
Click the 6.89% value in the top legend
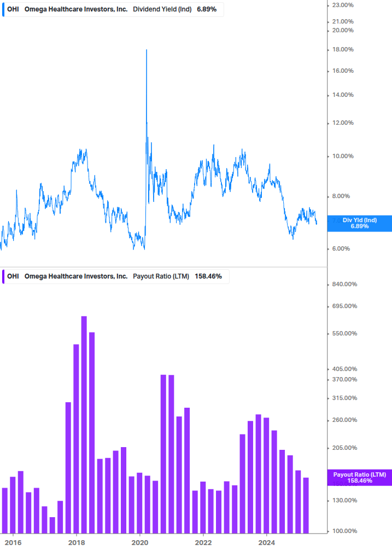click(207, 9)
